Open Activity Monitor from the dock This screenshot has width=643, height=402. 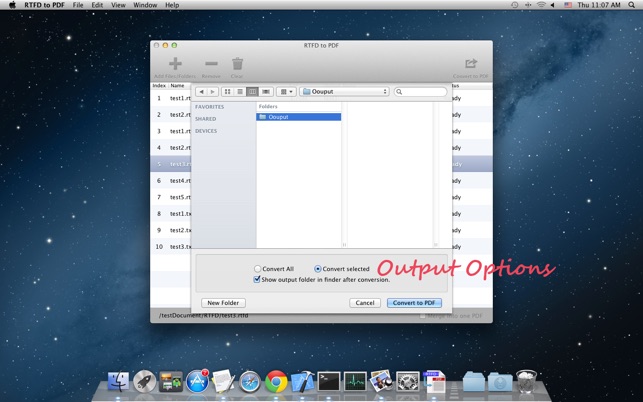click(x=355, y=382)
